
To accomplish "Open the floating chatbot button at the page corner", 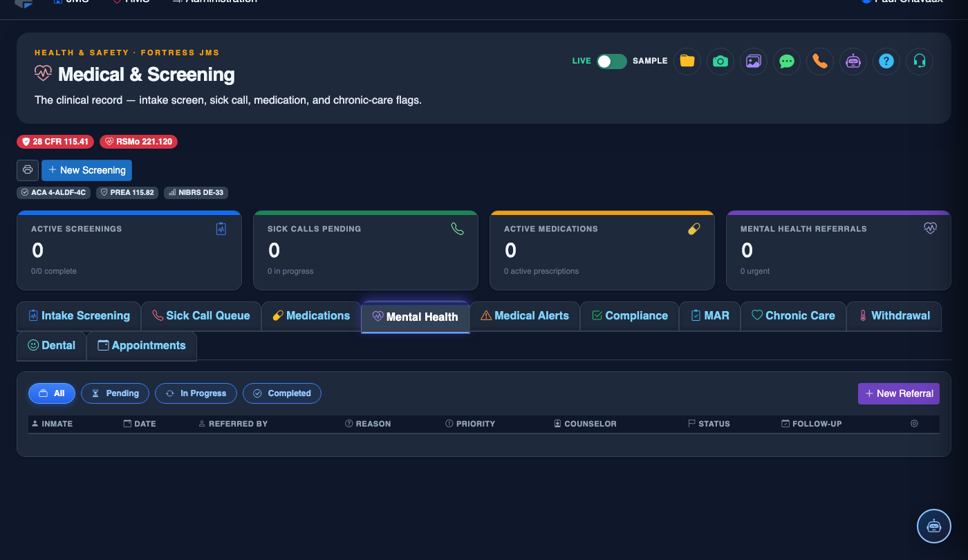I will pos(934,526).
